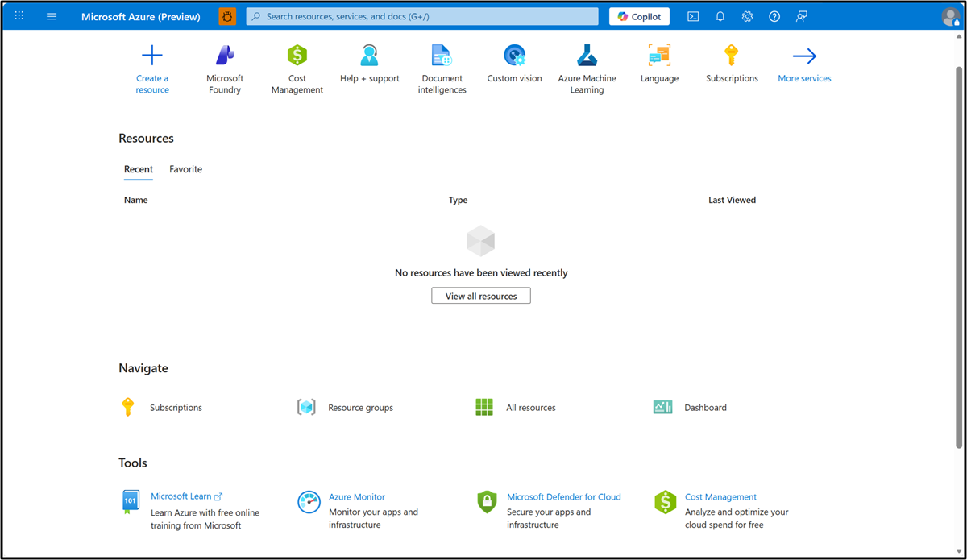Open Custom vision service icon

(x=514, y=55)
